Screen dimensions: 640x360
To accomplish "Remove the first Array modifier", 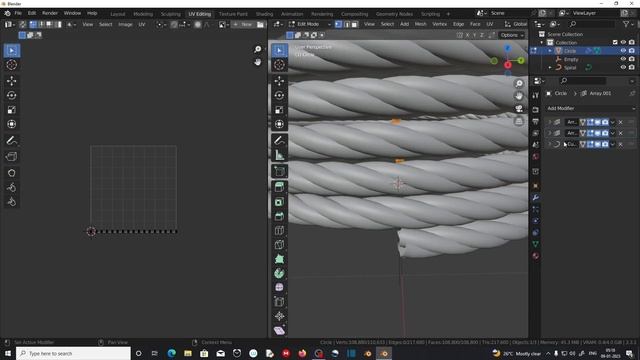I will coord(620,122).
